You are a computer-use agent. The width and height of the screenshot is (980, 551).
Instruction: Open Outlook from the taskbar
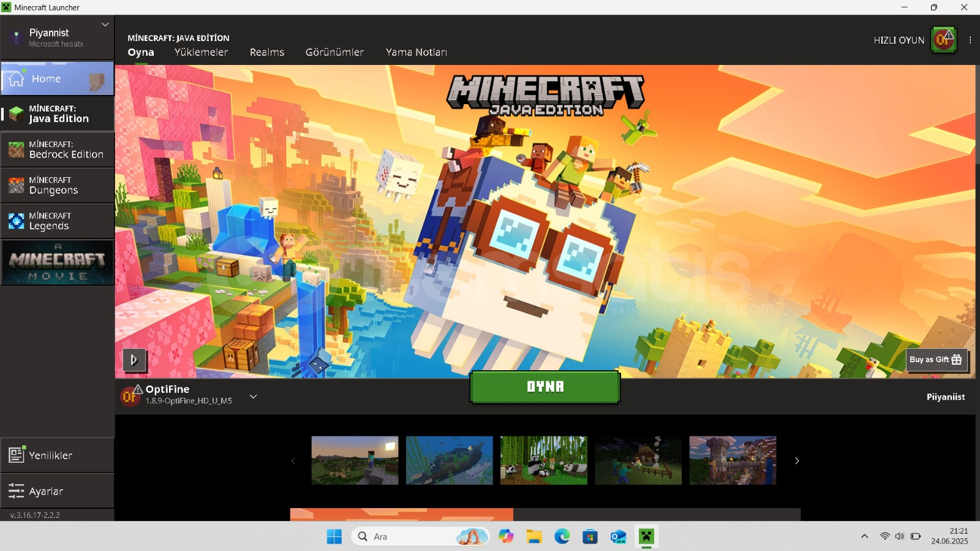pos(618,537)
